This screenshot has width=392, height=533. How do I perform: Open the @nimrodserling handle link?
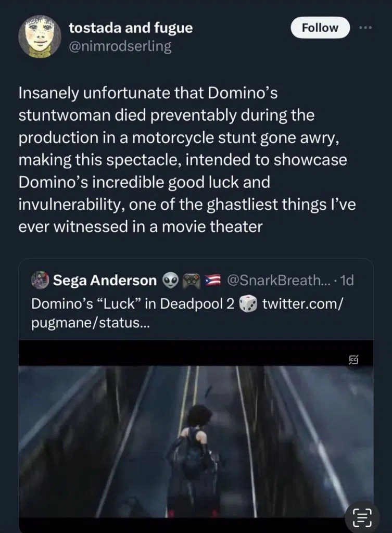120,46
